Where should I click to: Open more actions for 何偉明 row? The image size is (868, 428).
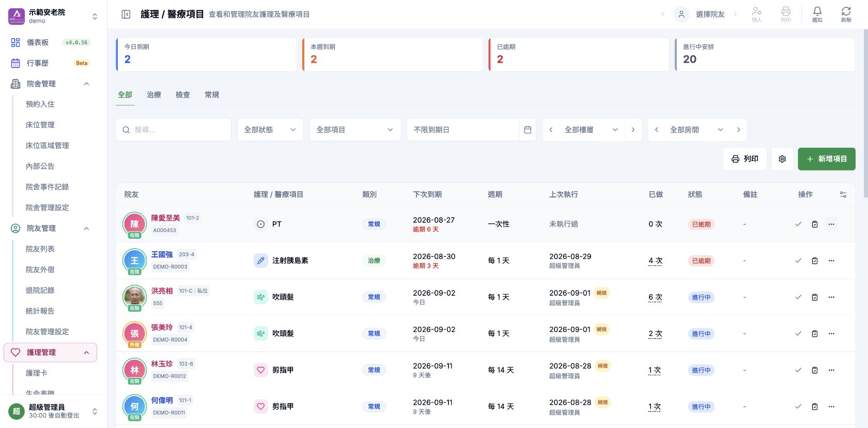pyautogui.click(x=831, y=406)
